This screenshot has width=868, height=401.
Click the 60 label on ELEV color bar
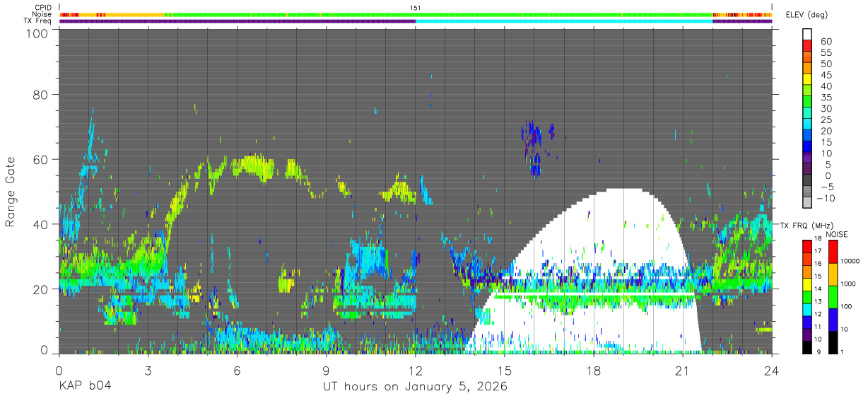[826, 41]
